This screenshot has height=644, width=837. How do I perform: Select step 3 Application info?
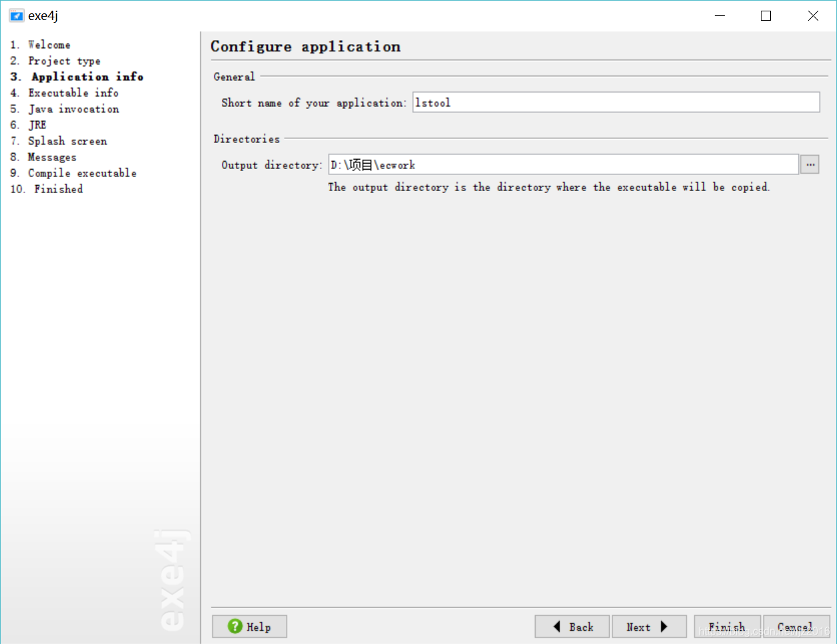(77, 77)
